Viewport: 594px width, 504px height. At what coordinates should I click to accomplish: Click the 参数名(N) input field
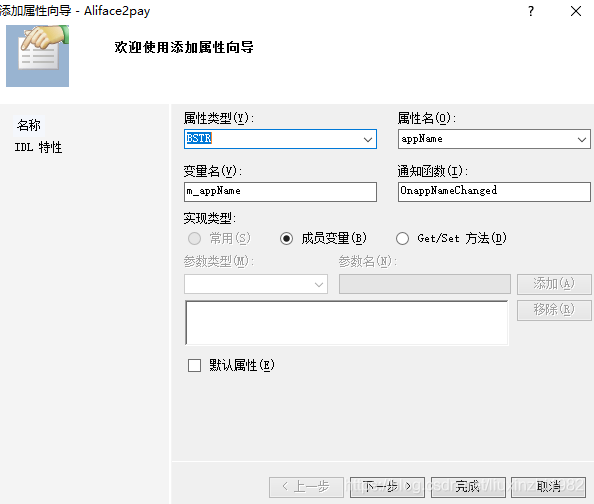tap(425, 284)
